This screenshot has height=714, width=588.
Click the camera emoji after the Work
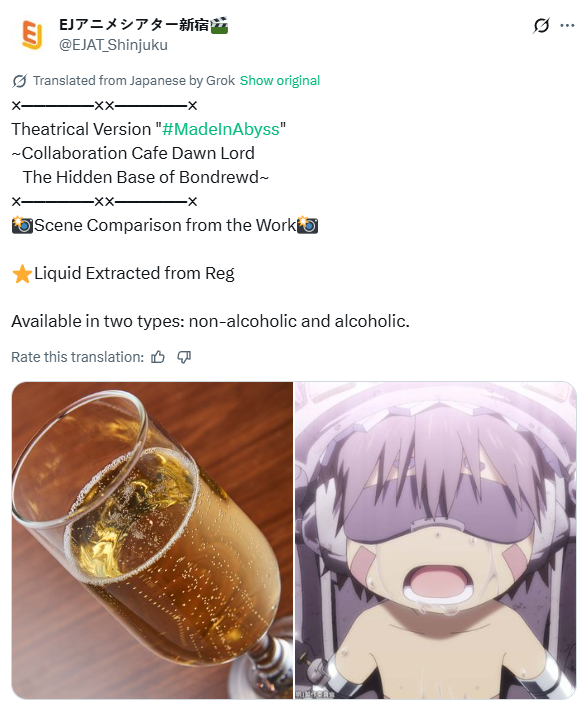307,225
